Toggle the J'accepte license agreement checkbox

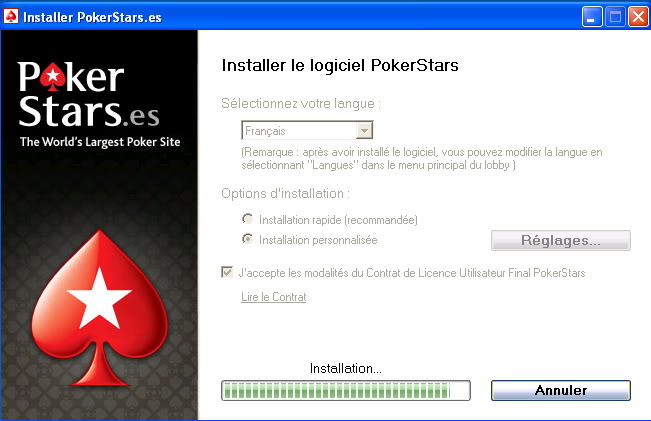click(x=227, y=272)
